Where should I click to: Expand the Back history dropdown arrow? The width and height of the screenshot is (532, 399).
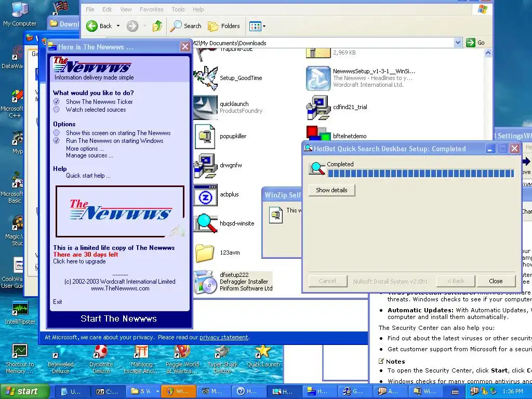pyautogui.click(x=118, y=26)
